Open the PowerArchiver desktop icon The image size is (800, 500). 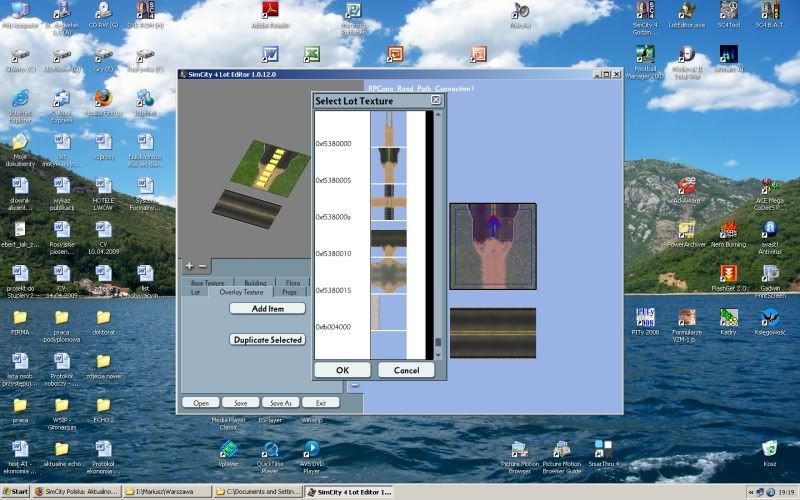[x=687, y=234]
